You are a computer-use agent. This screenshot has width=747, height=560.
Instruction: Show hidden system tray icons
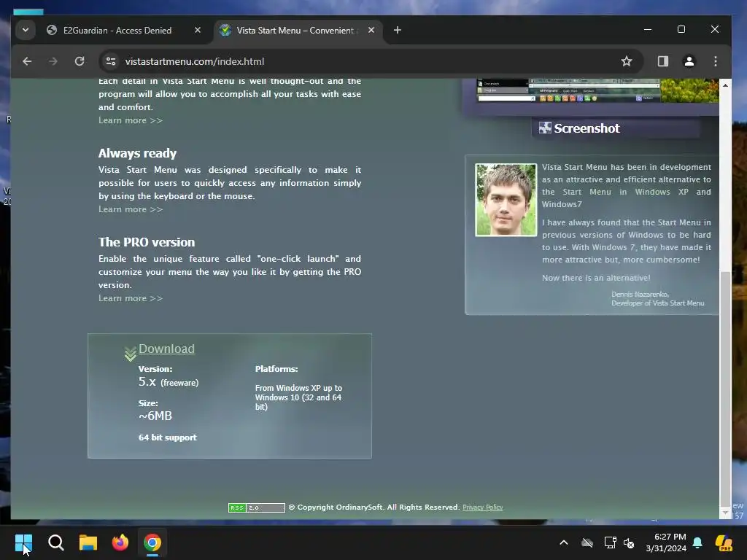click(564, 542)
